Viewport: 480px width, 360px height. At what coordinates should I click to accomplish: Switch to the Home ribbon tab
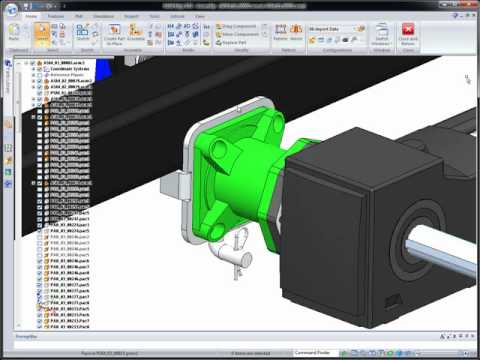pos(31,16)
